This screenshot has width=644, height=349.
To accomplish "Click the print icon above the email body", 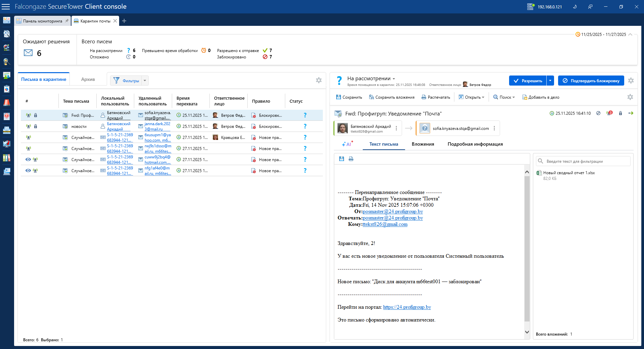I will click(x=351, y=159).
